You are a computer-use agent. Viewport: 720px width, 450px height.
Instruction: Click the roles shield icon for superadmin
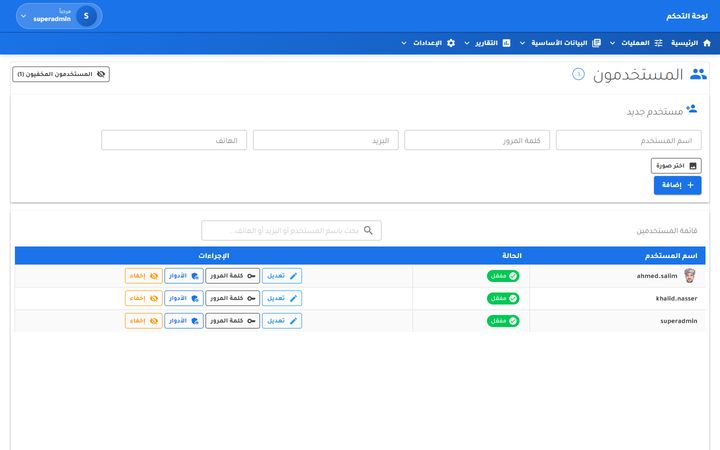click(x=195, y=321)
